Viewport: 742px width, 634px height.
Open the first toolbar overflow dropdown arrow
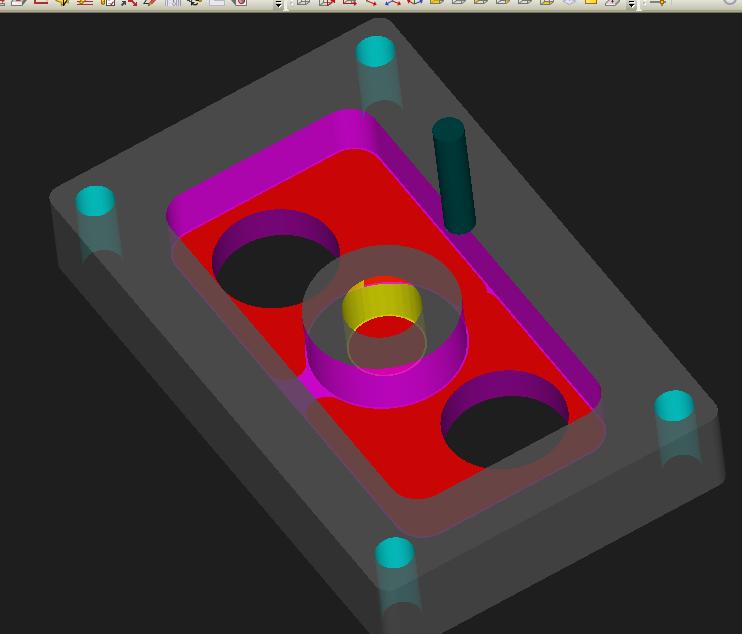point(278,4)
